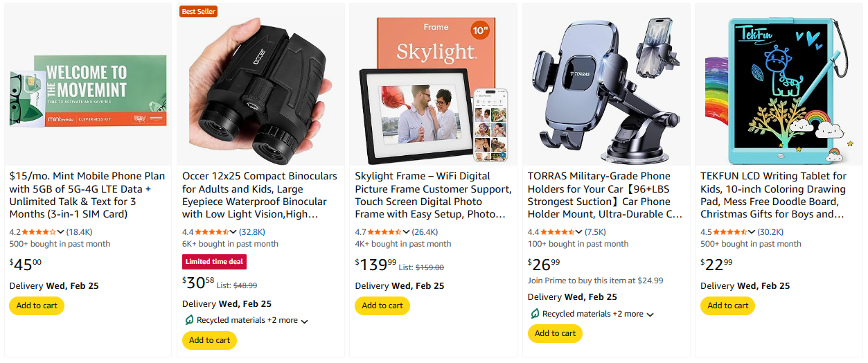Add Skylight Frame to cart

pyautogui.click(x=382, y=306)
